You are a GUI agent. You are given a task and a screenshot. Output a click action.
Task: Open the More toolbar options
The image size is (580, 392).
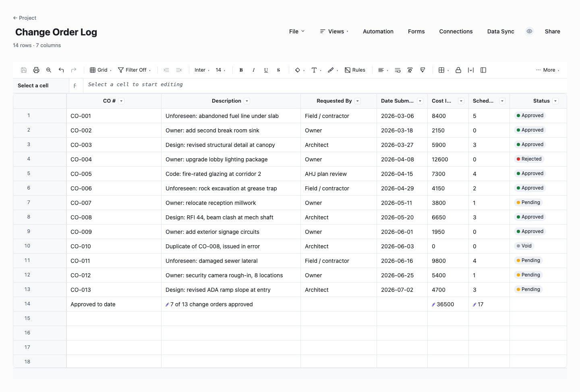tap(548, 70)
